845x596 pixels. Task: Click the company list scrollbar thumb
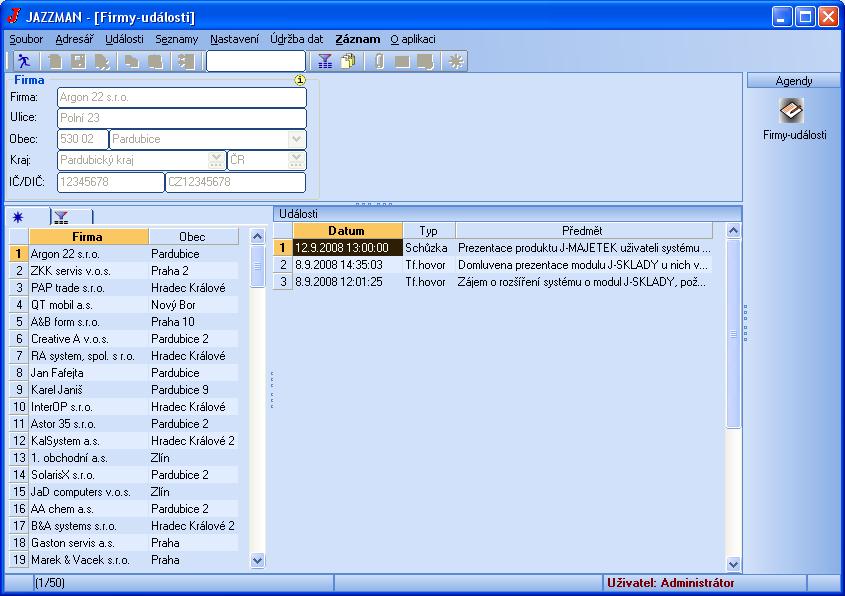pyautogui.click(x=258, y=266)
